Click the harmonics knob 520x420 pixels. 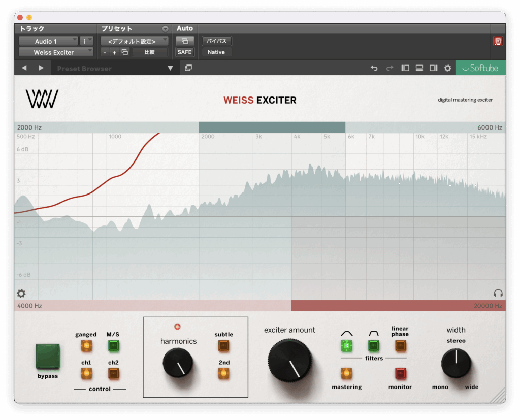click(x=178, y=363)
